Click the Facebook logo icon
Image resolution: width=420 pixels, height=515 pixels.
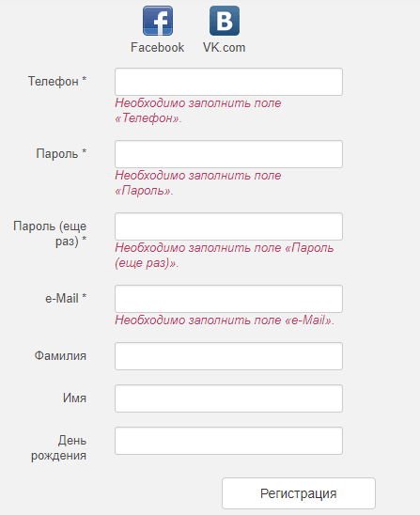(x=158, y=21)
